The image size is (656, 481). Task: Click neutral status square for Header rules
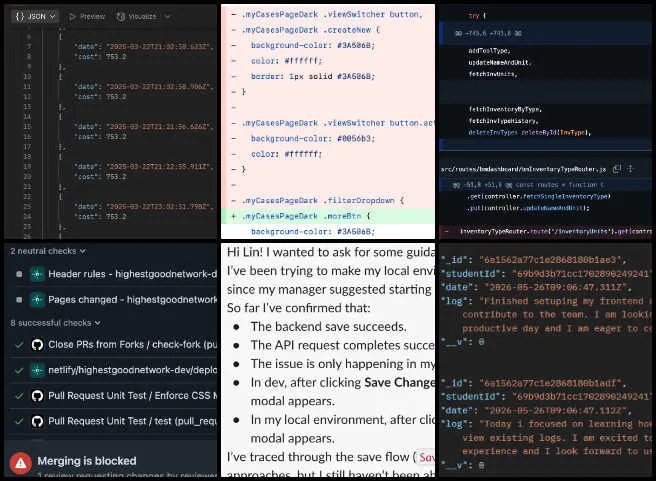click(19, 274)
